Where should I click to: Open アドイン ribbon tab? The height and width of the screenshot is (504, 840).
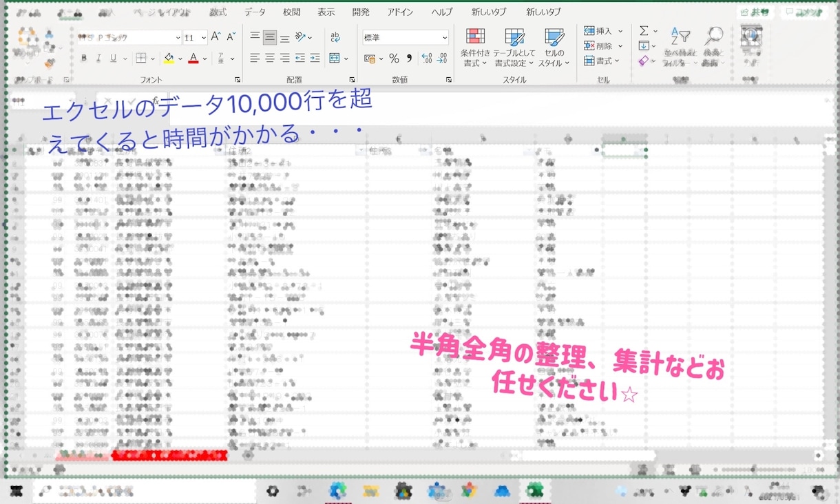400,12
